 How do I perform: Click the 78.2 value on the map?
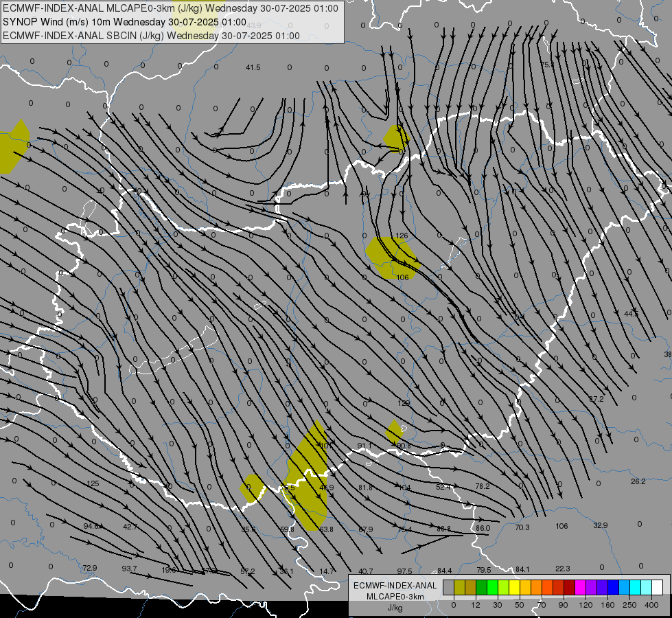pyautogui.click(x=483, y=486)
